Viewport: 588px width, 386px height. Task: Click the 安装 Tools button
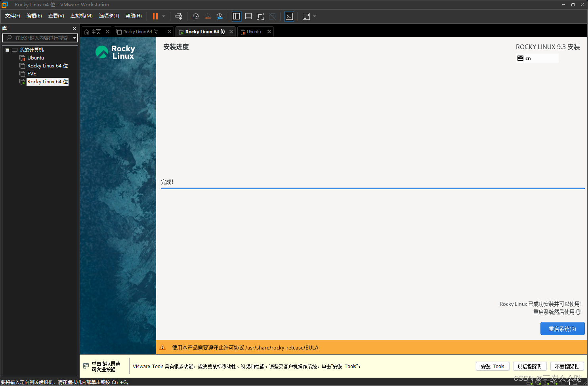[493, 367]
